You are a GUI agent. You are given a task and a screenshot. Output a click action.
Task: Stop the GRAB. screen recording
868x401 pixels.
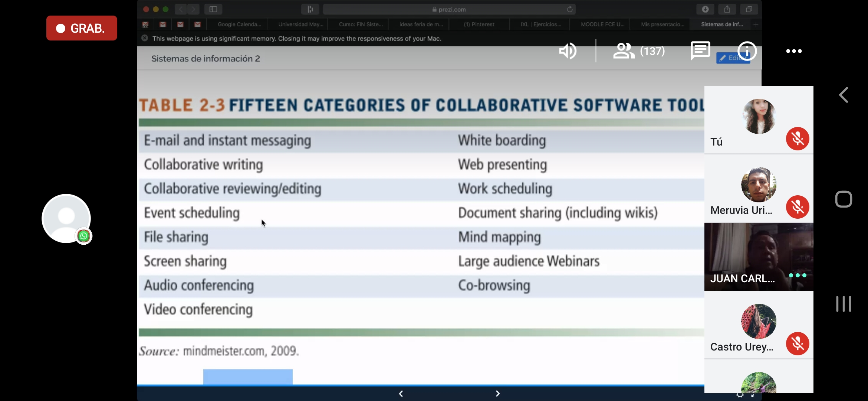[82, 28]
